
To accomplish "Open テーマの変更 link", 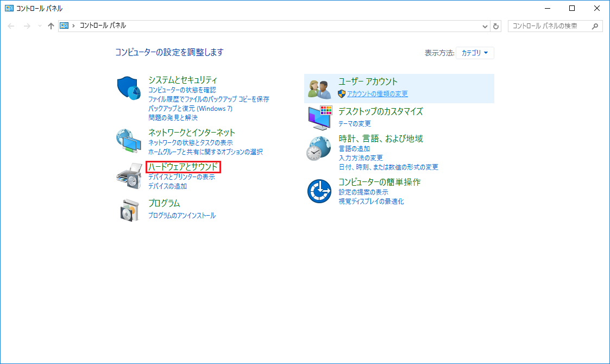I will pos(354,124).
